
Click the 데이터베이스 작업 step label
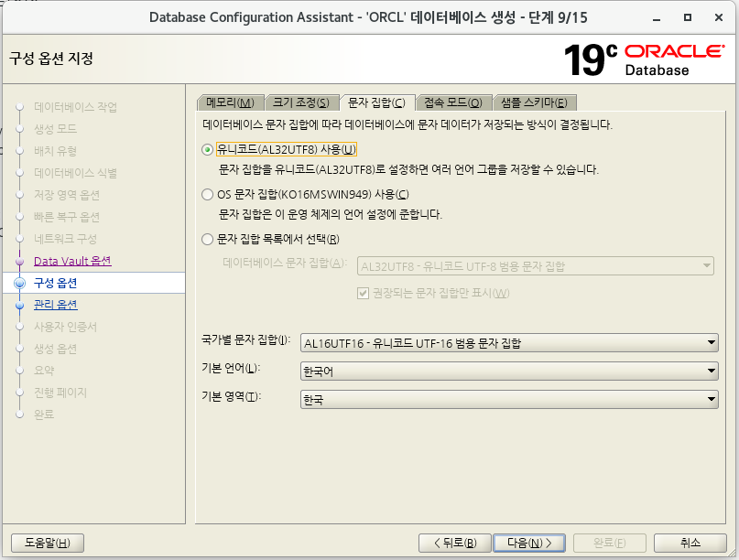75,107
